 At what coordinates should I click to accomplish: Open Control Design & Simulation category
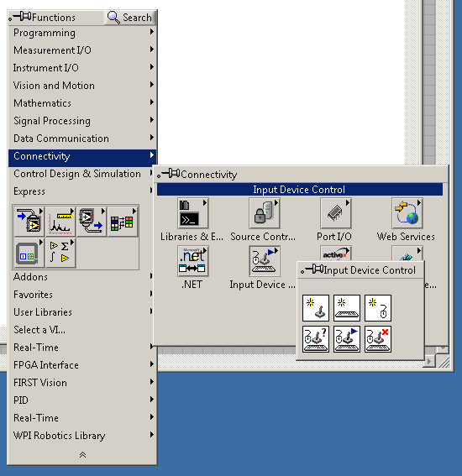(x=81, y=174)
